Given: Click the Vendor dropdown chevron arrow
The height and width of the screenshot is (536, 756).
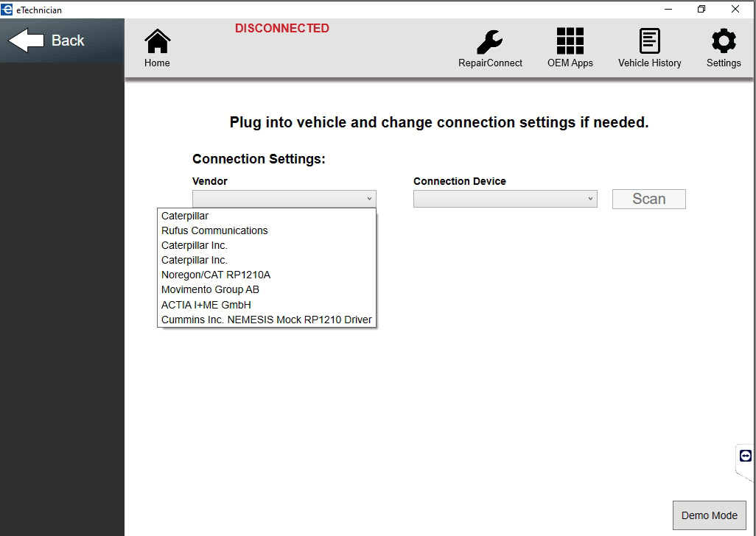Looking at the screenshot, I should point(369,199).
